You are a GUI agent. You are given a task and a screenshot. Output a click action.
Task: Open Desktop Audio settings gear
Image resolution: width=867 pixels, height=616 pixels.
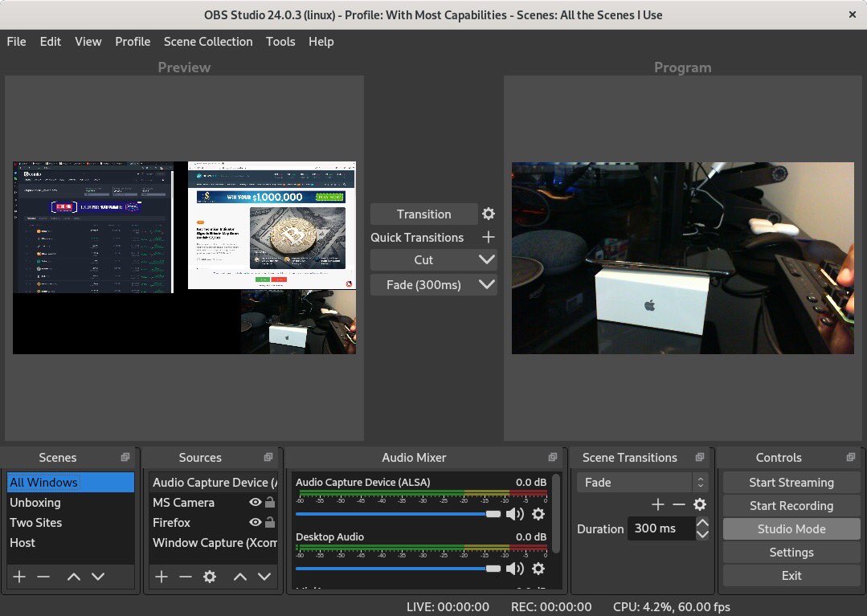[538, 569]
